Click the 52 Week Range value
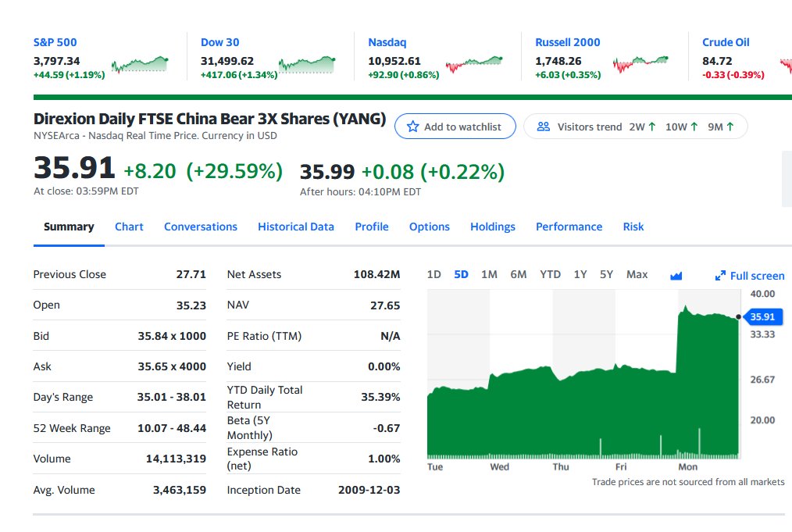The width and height of the screenshot is (792, 532). point(172,428)
